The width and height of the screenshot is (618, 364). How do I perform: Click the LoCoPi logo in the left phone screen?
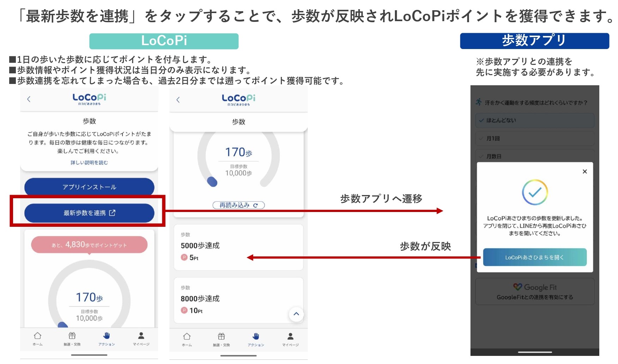[x=89, y=99]
